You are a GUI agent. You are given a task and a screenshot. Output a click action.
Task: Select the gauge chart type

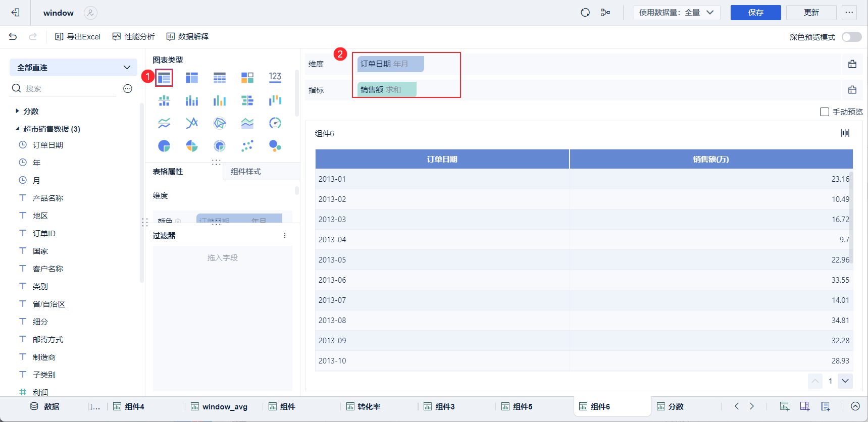pos(275,123)
